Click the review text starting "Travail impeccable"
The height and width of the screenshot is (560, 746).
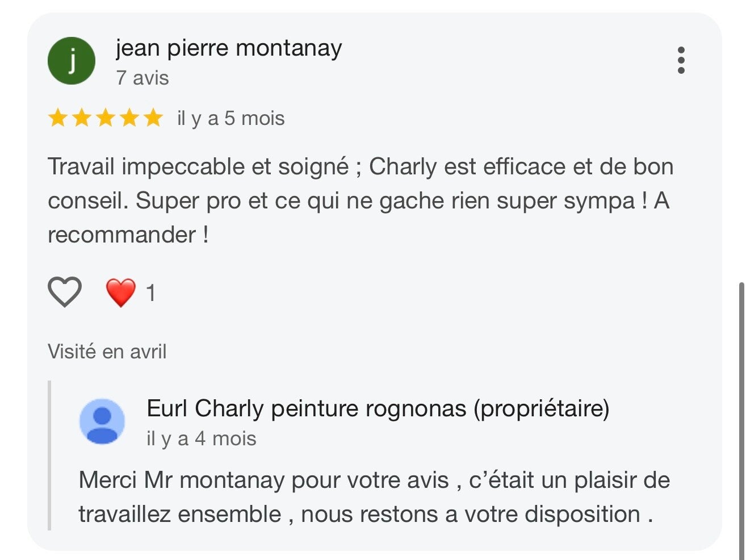[361, 200]
